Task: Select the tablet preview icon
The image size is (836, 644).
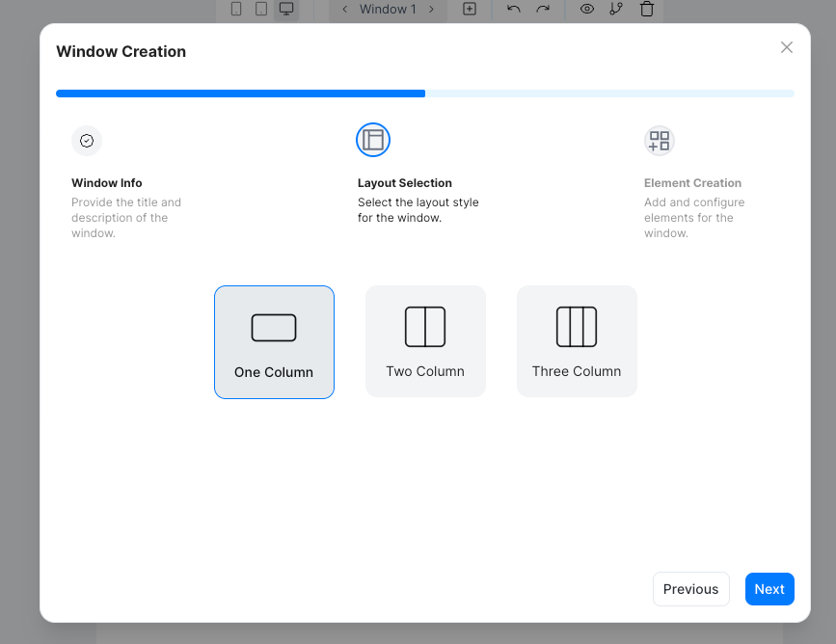Action: (260, 8)
